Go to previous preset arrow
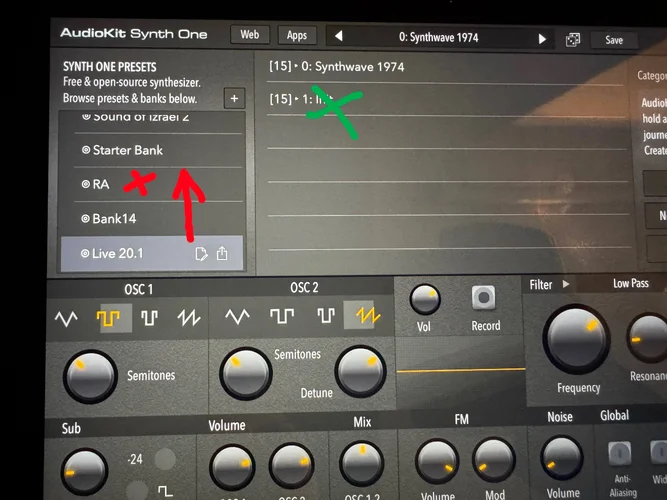 338,36
